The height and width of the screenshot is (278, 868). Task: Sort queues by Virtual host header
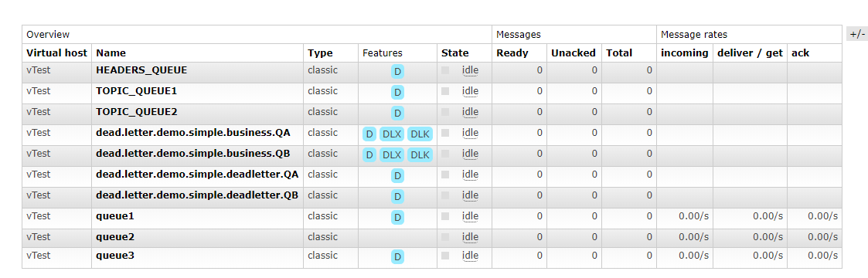point(56,53)
